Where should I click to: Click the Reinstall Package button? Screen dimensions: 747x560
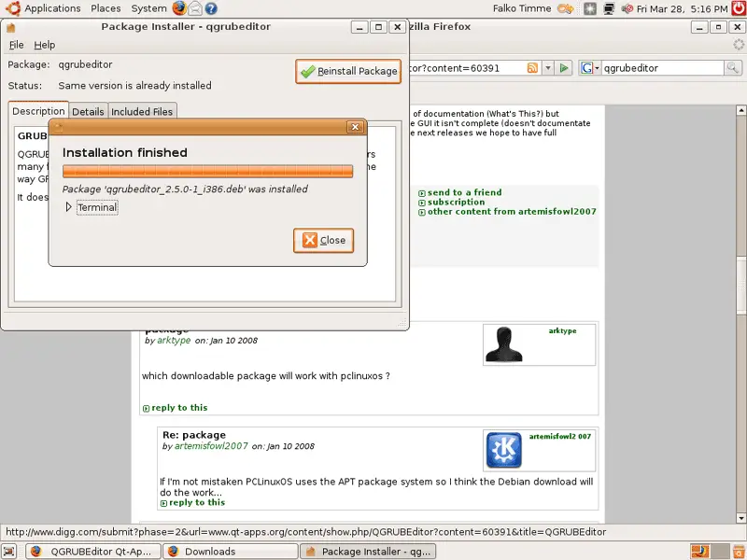(x=348, y=72)
